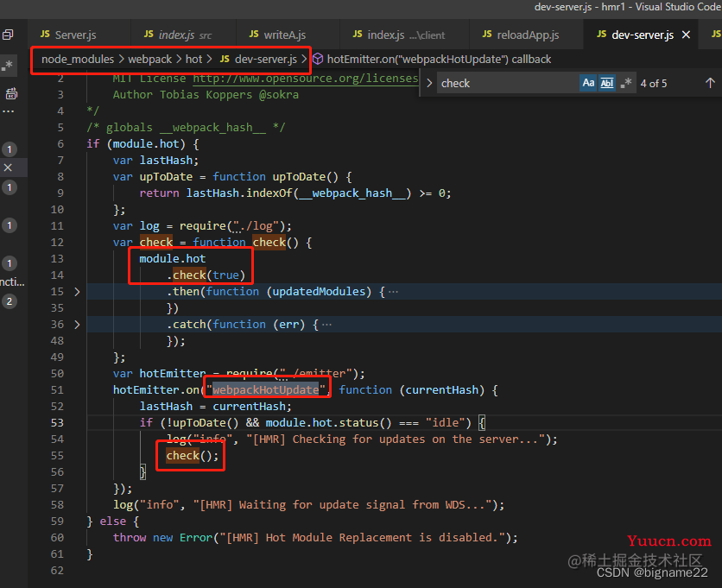722x588 pixels.
Task: Click '4 of 5' match count
Action: (654, 84)
